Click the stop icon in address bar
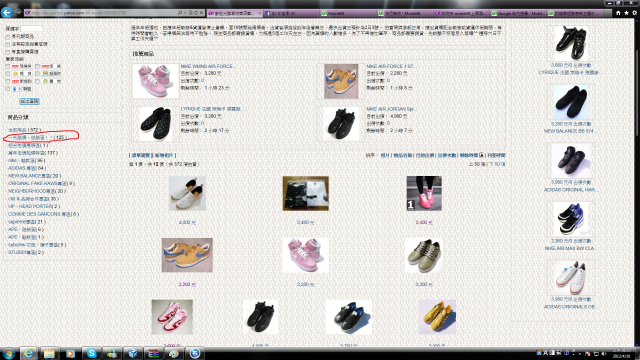Screen dimensions: 640x360 [x=201, y=13]
